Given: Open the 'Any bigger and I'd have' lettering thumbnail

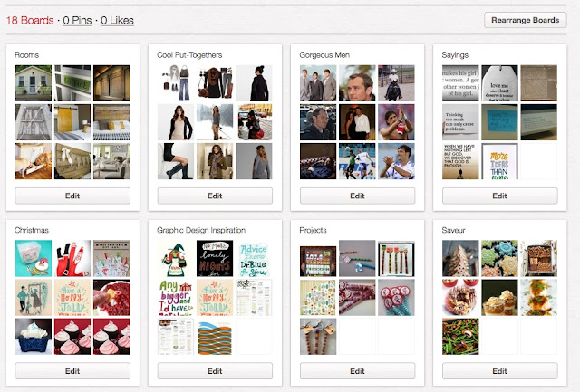Looking at the screenshot, I should pos(176,298).
